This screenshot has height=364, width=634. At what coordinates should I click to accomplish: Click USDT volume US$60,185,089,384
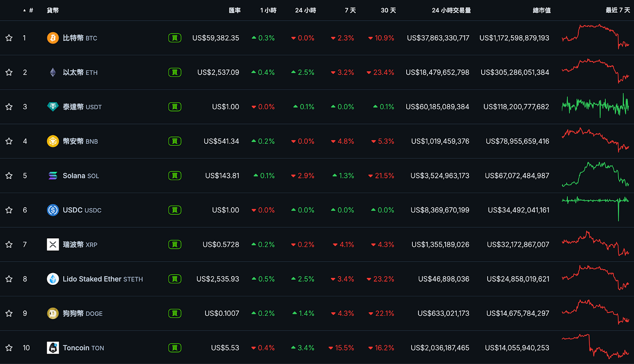point(437,107)
